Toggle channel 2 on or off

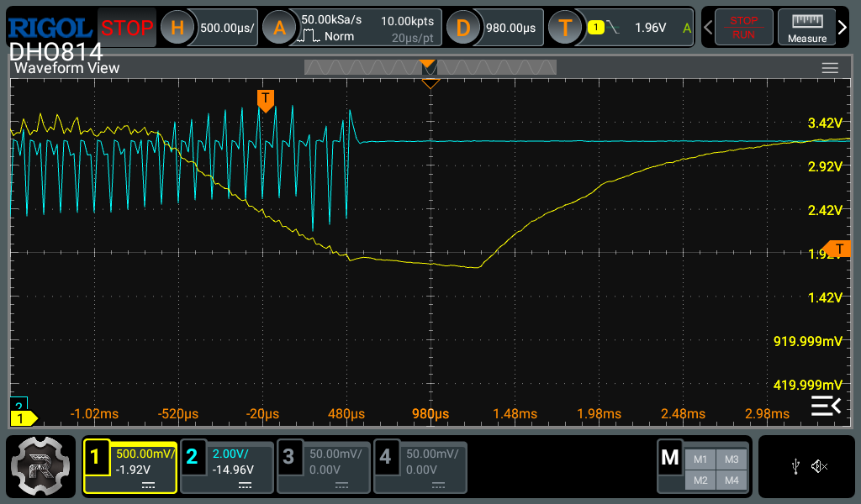(227, 466)
